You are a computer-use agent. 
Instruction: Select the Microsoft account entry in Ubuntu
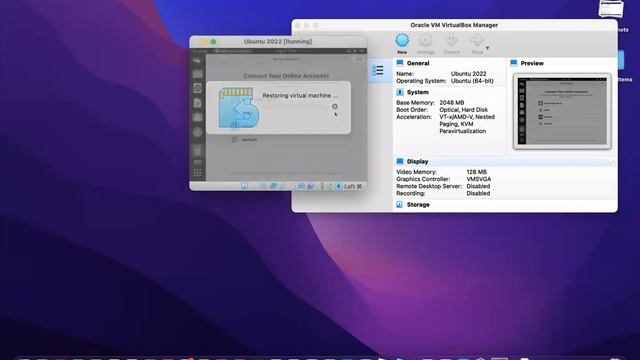[245, 140]
